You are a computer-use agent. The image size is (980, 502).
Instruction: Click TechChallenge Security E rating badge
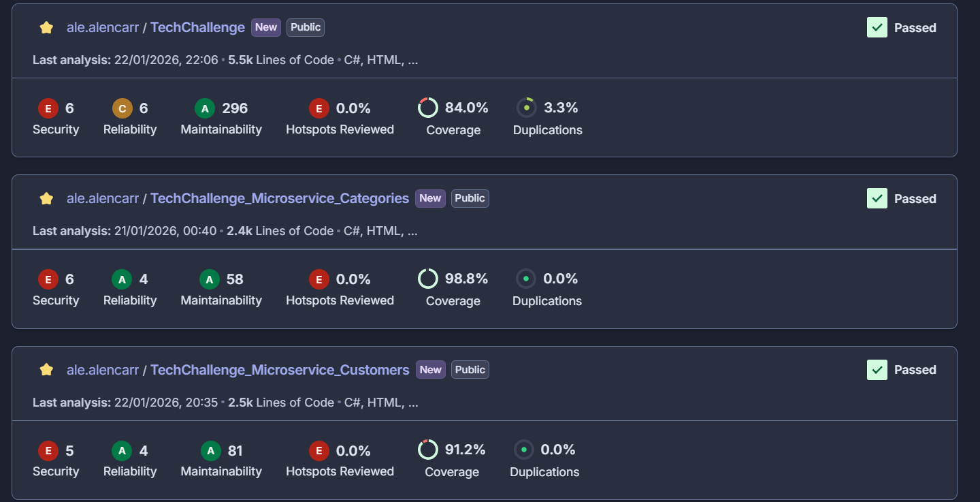[48, 108]
